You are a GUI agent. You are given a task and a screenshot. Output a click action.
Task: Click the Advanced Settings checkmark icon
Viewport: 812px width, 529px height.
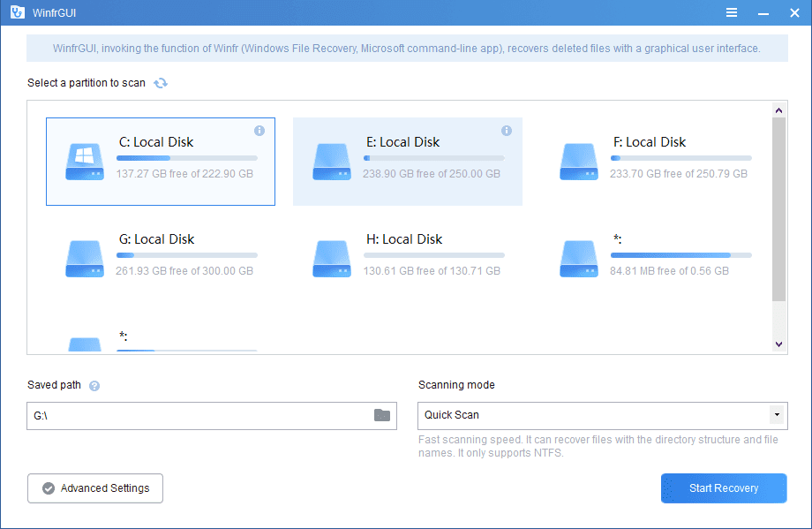49,488
